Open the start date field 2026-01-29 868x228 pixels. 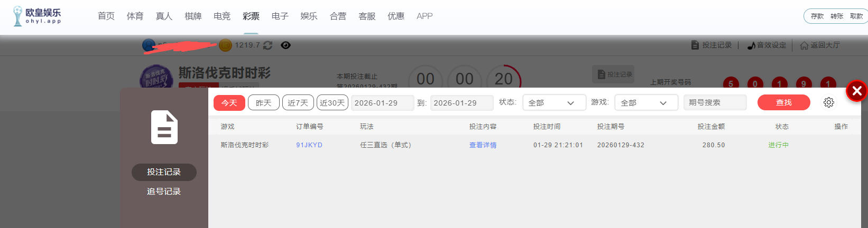tap(382, 103)
